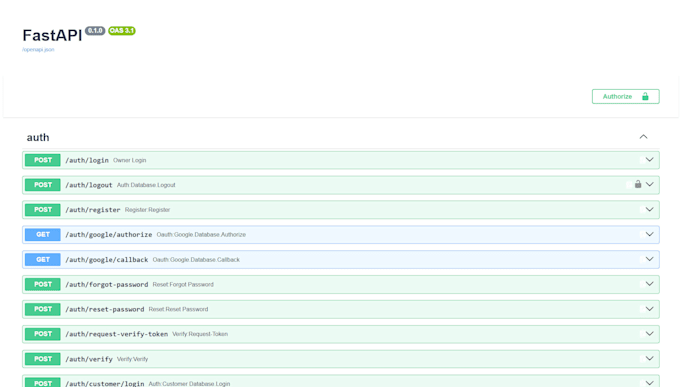Image resolution: width=680 pixels, height=387 pixels.
Task: Expand the /auth/forgot-password row chevron
Action: pos(649,284)
